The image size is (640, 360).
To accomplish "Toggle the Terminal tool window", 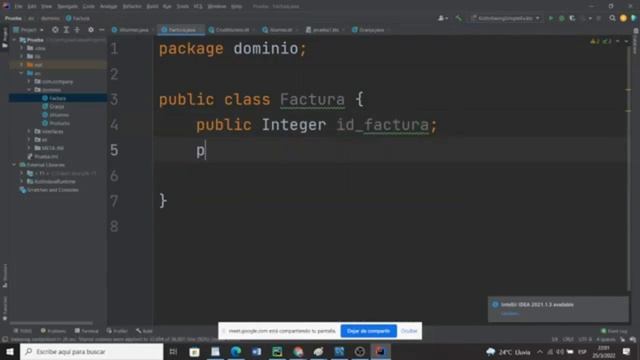I will [87, 331].
